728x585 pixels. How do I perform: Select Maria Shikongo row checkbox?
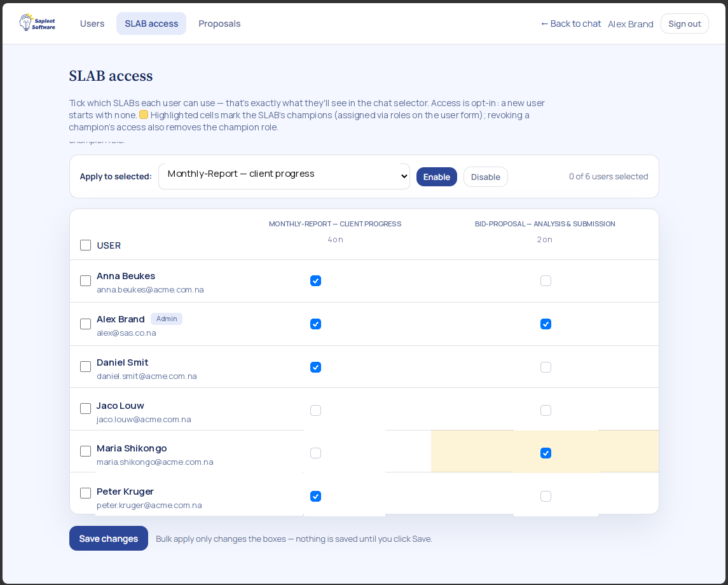[x=85, y=451]
